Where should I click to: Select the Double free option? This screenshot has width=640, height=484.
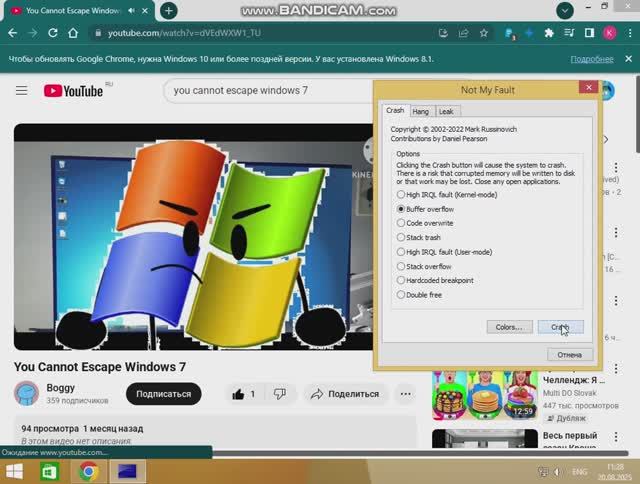(x=419, y=295)
